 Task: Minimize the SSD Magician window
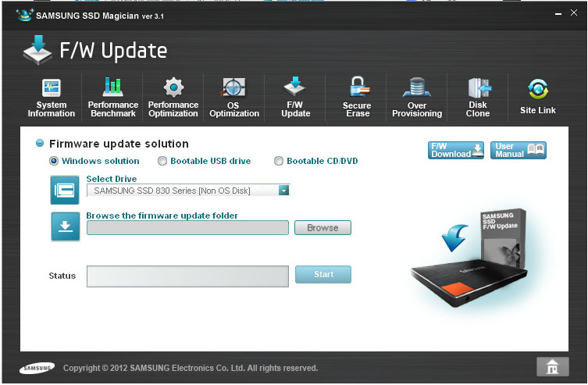[558, 14]
